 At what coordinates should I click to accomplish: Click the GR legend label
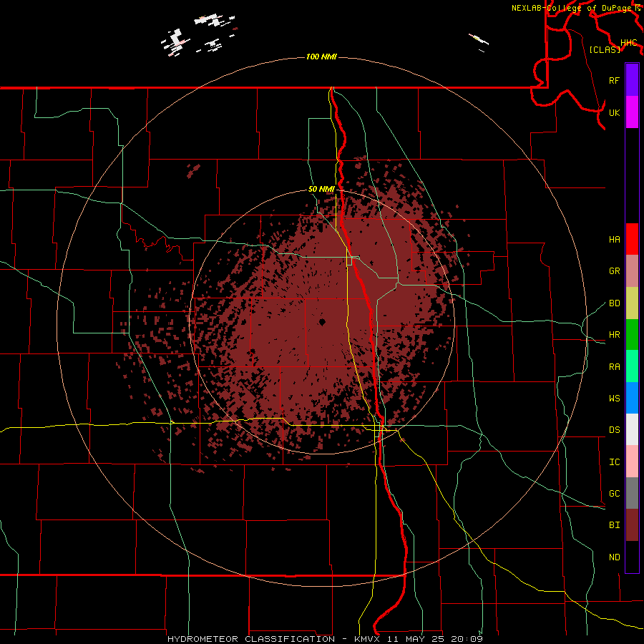pos(614,271)
